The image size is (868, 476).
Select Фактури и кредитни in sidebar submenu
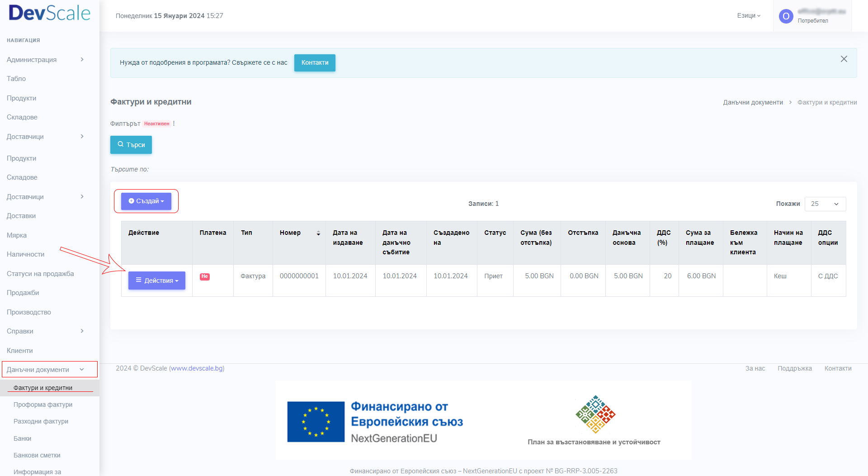pyautogui.click(x=43, y=388)
